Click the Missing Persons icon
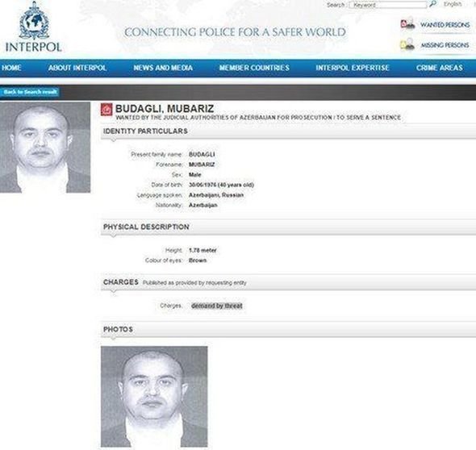Screen dimensions: 476x450 [x=407, y=44]
